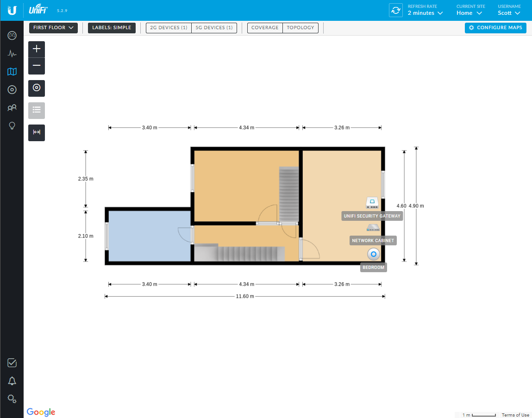Open the FIRST FLOOR map selector
The width and height of the screenshot is (532, 418).
(53, 28)
